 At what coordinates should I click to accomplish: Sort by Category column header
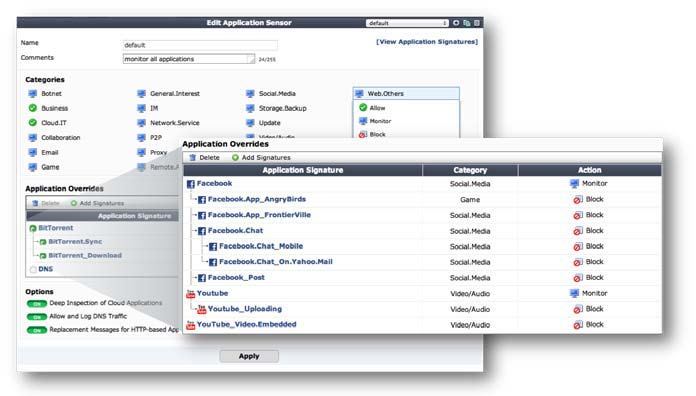coord(470,170)
